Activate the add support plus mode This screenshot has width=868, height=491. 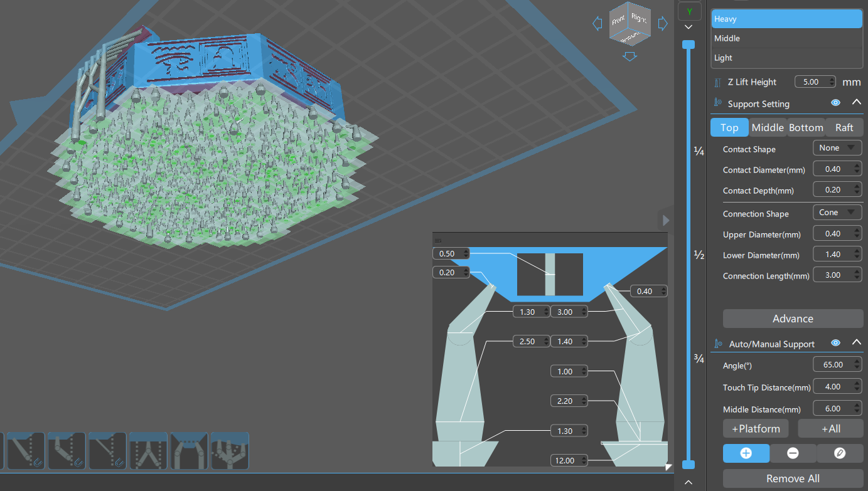pos(746,453)
